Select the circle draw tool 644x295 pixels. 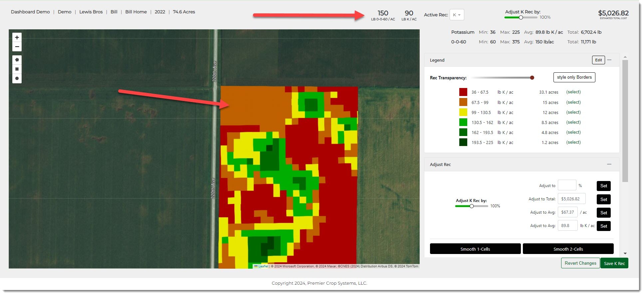[17, 78]
